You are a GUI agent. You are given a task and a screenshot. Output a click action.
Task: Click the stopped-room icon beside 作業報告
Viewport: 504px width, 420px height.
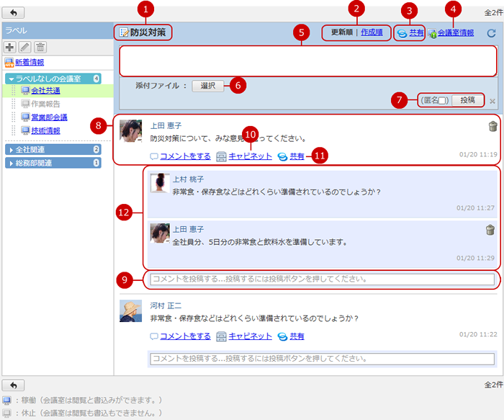coord(25,104)
